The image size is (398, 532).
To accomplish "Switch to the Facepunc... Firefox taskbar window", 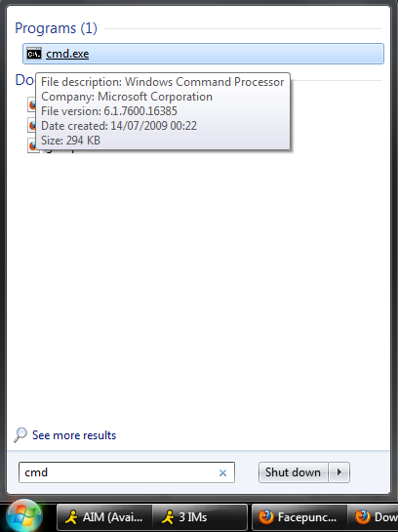I will pos(299,517).
